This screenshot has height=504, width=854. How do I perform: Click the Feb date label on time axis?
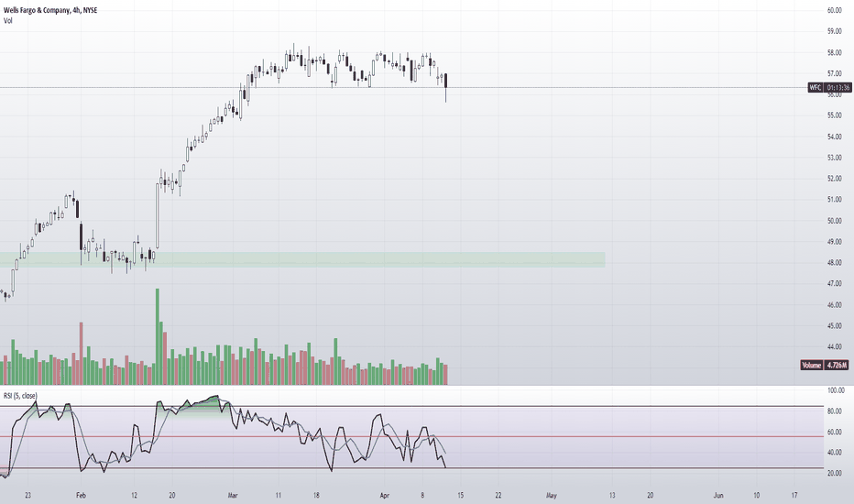pos(81,495)
